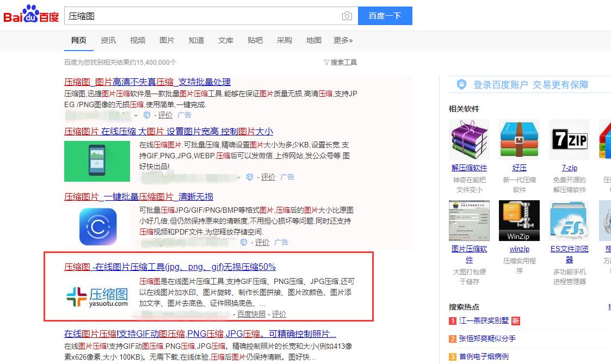Click the 百度一下 search button
611x364 pixels.
pyautogui.click(x=385, y=16)
